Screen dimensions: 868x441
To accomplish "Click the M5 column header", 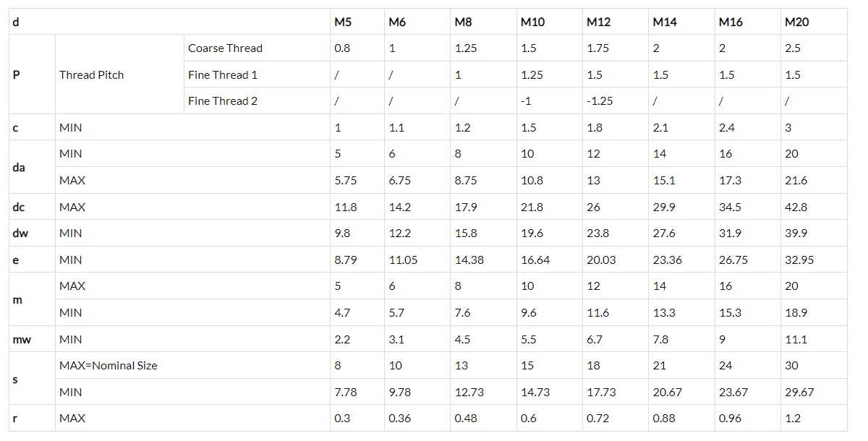I will pos(343,22).
